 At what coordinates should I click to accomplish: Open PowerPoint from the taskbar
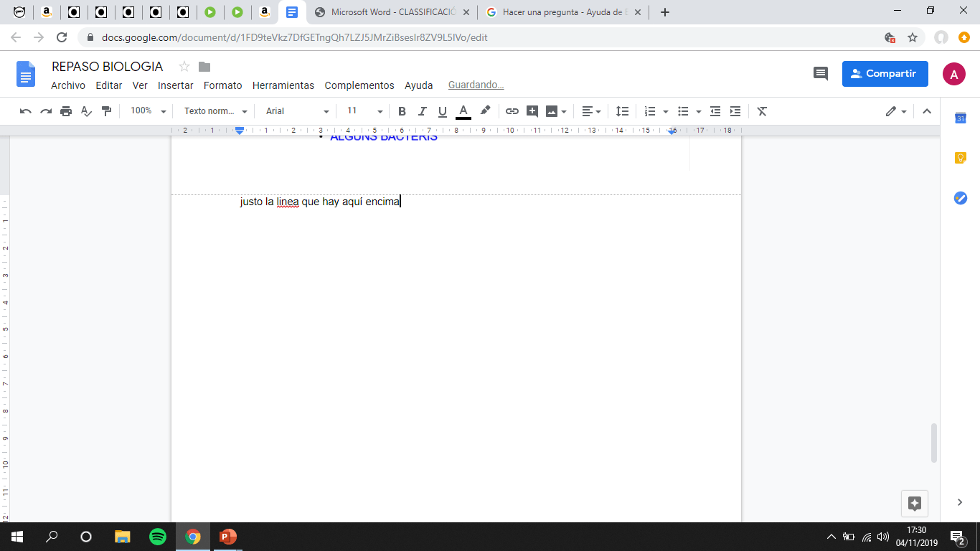coord(228,537)
